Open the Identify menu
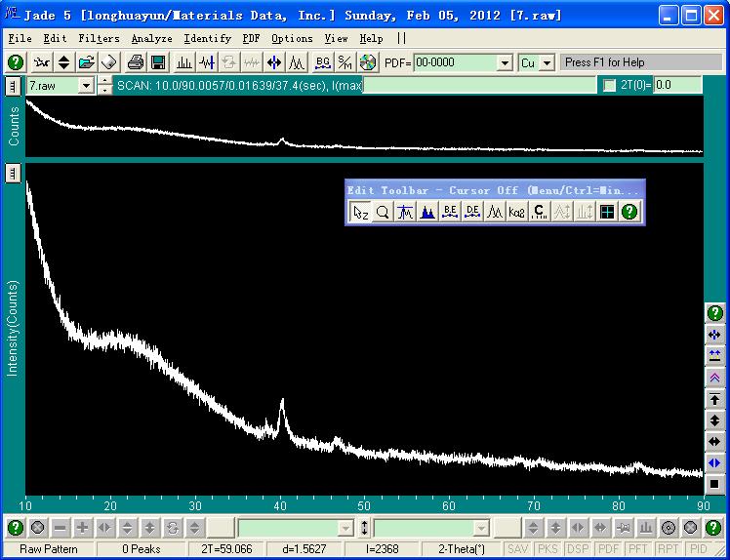This screenshot has width=730, height=560. click(208, 38)
